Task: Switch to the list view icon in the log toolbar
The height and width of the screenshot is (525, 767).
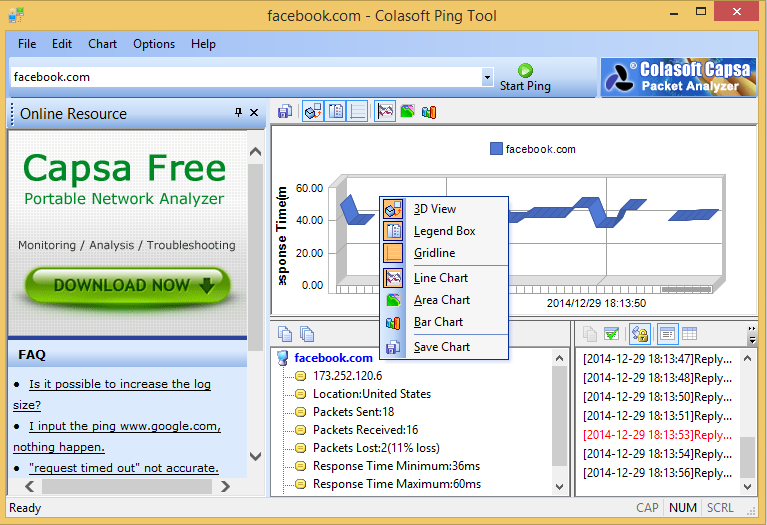Action: coord(667,334)
